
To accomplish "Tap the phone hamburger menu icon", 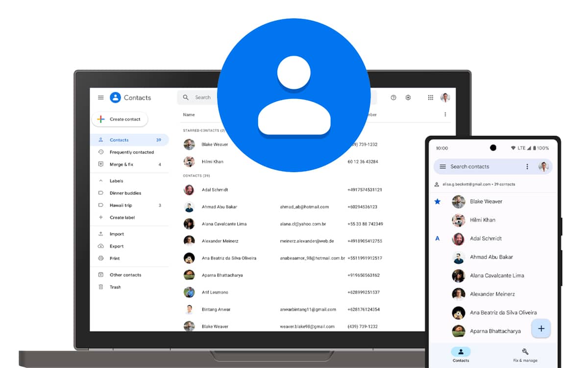I will (442, 167).
